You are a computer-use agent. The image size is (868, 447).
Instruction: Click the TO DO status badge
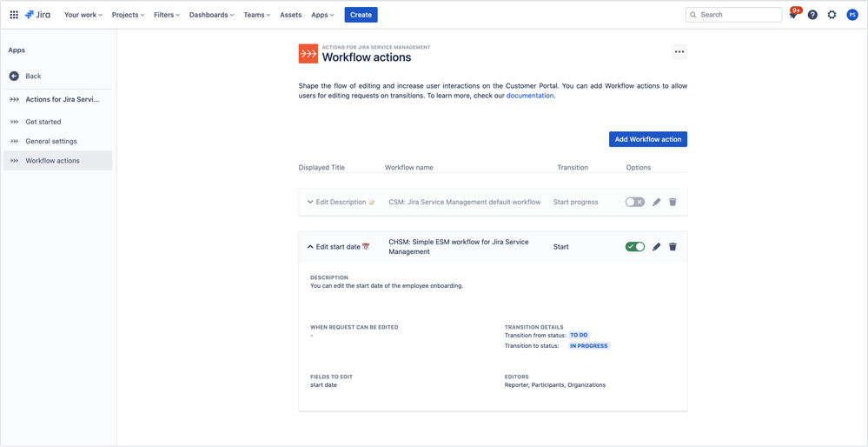579,335
